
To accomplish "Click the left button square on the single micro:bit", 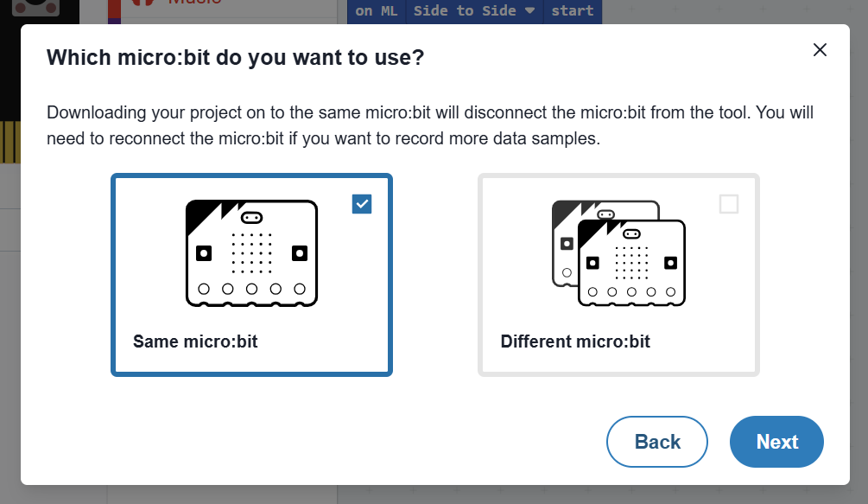I will (x=204, y=253).
